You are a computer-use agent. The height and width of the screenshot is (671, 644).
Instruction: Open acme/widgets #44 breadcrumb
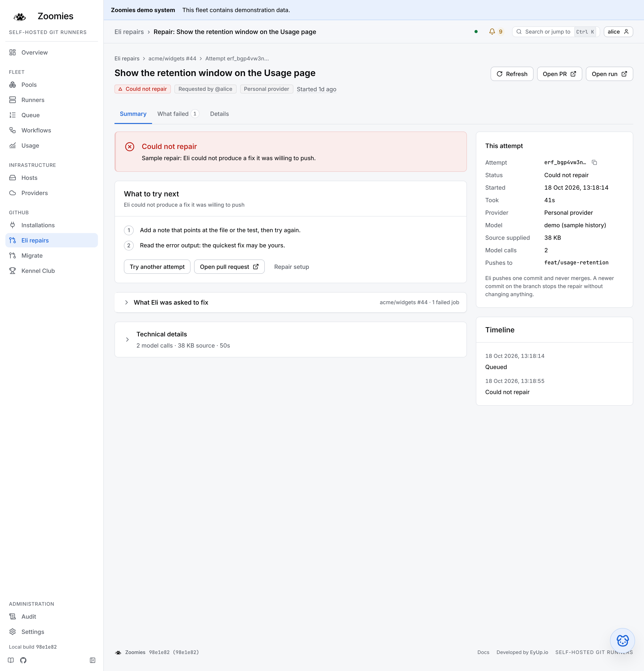coord(172,59)
